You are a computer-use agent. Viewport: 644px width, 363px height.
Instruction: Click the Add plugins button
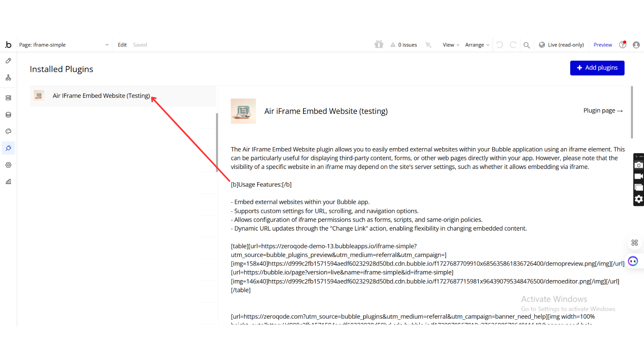[597, 68]
